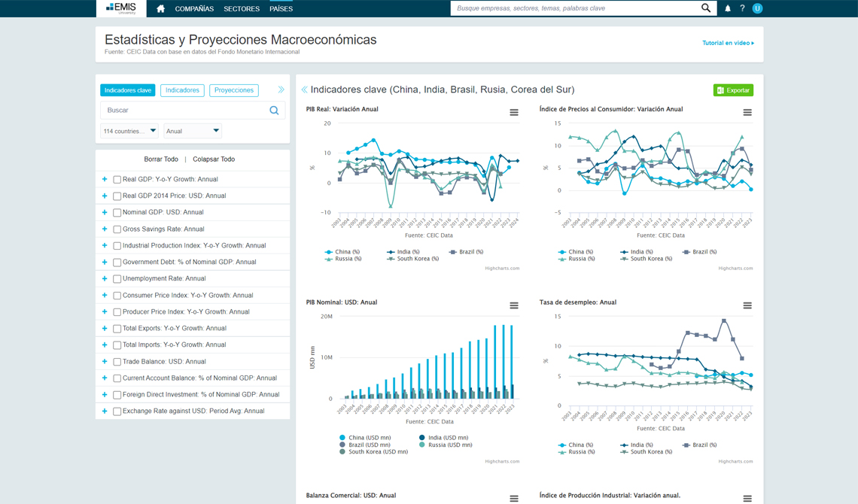The image size is (858, 504).
Task: Toggle Russia series in PIB Real legend
Action: click(343, 259)
